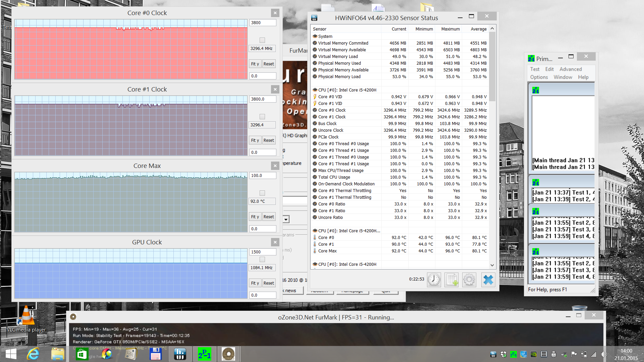Click the sensor list scroll-up arrow

click(x=492, y=29)
